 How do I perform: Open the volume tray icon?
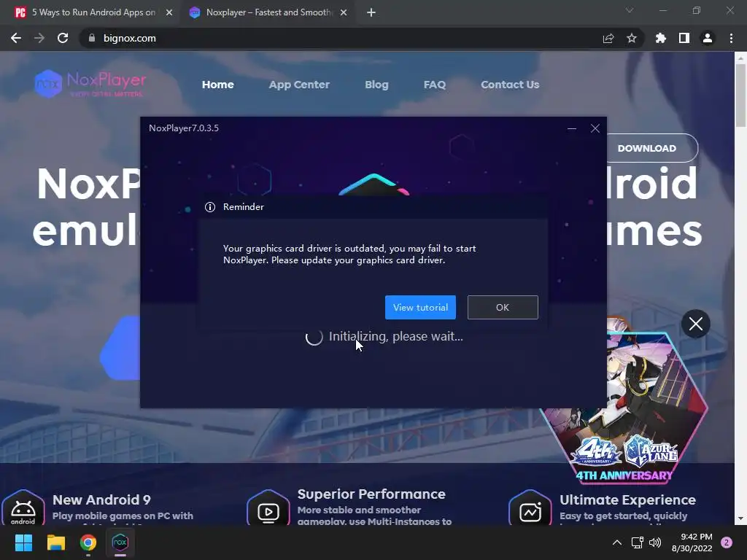coord(656,542)
